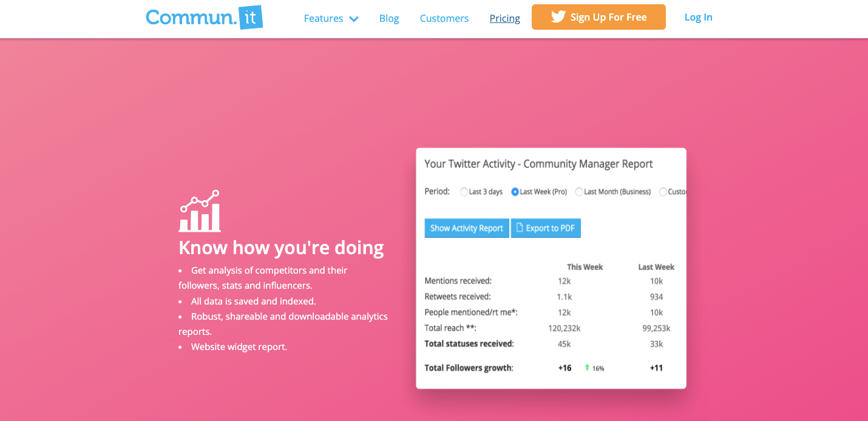Viewport: 868px width, 421px height.
Task: Click the 16% growth percentage
Action: [x=598, y=368]
